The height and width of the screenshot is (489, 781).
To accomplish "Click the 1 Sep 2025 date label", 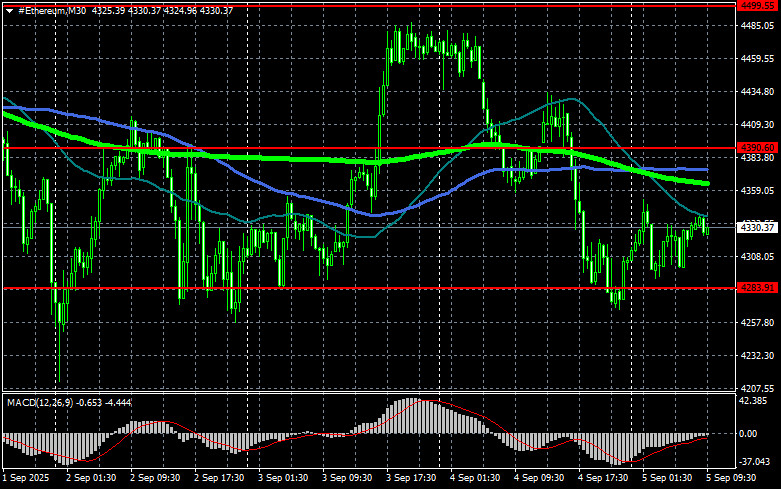I will [26, 480].
